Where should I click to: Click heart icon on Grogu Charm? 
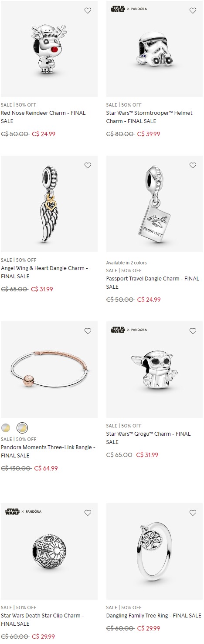193,331
